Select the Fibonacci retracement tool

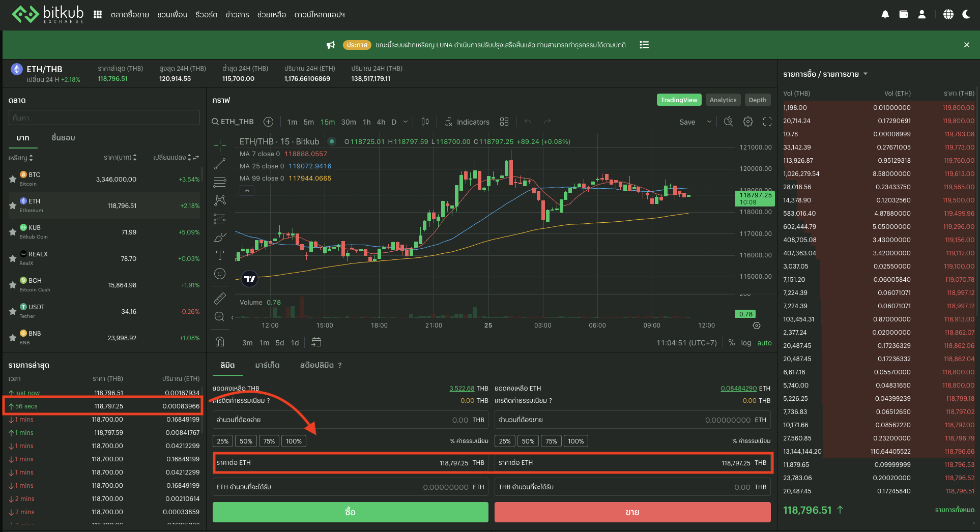(x=220, y=182)
